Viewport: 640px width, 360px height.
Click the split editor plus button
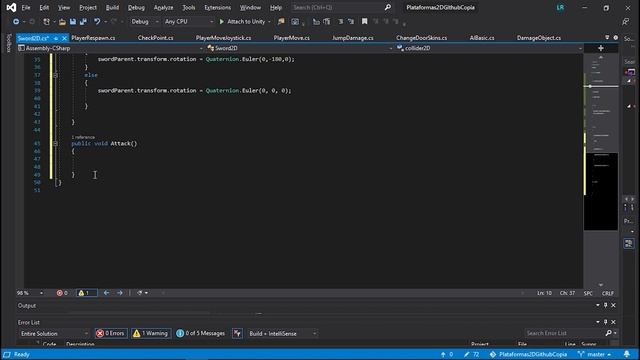tap(601, 48)
